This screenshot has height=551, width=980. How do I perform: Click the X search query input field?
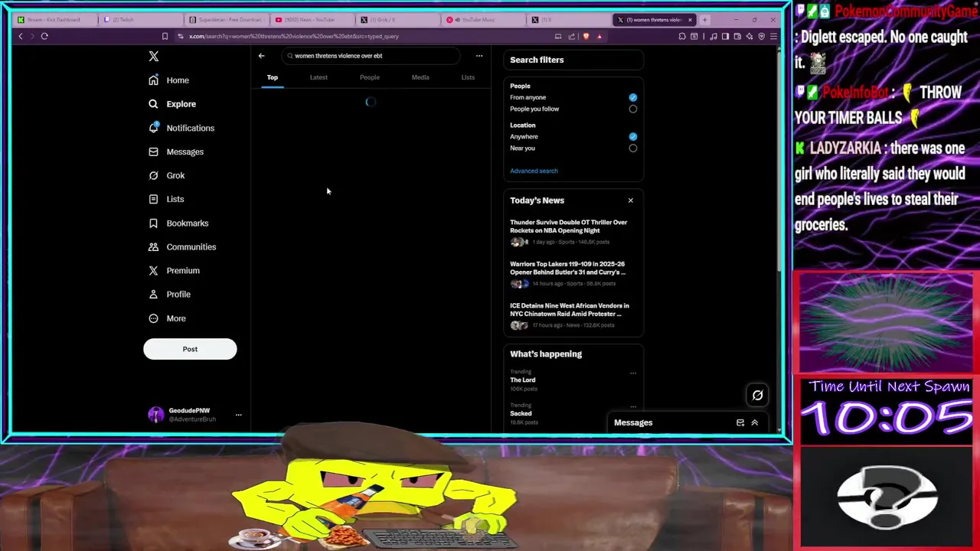pos(371,56)
